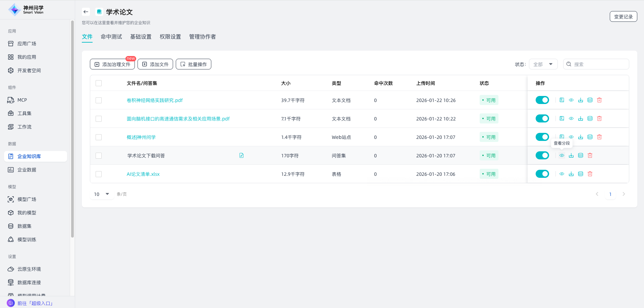Image resolution: width=644 pixels, height=308 pixels.
Task: Click the edit icon beside 学术论文下载问答
Action: point(241,155)
